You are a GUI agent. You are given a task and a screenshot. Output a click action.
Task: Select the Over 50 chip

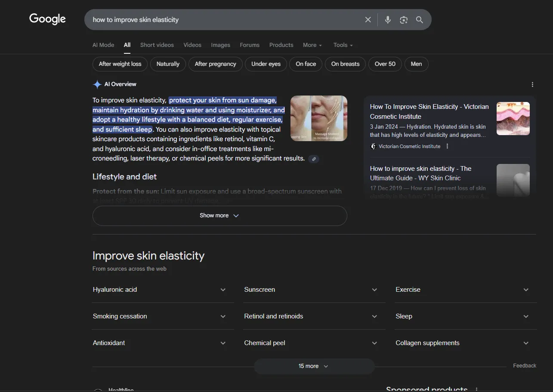(x=385, y=64)
